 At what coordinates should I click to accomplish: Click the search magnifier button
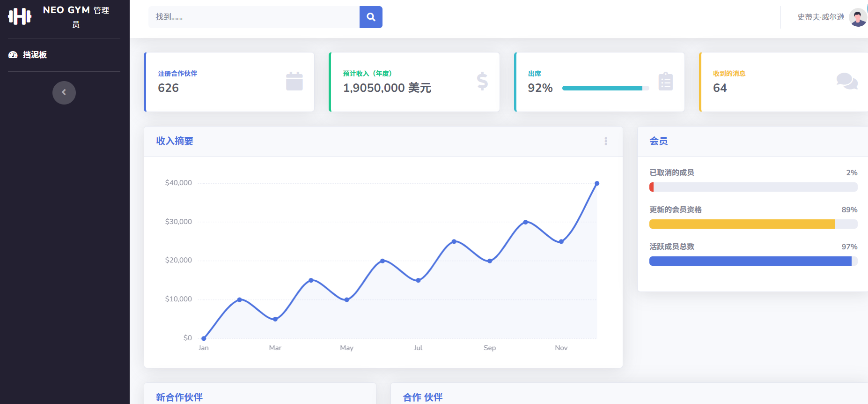[371, 17]
